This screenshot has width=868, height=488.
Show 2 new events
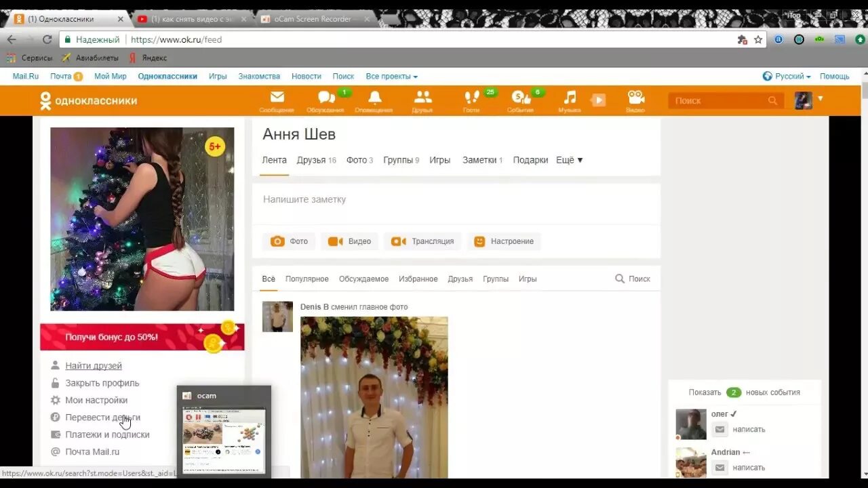[x=744, y=392]
